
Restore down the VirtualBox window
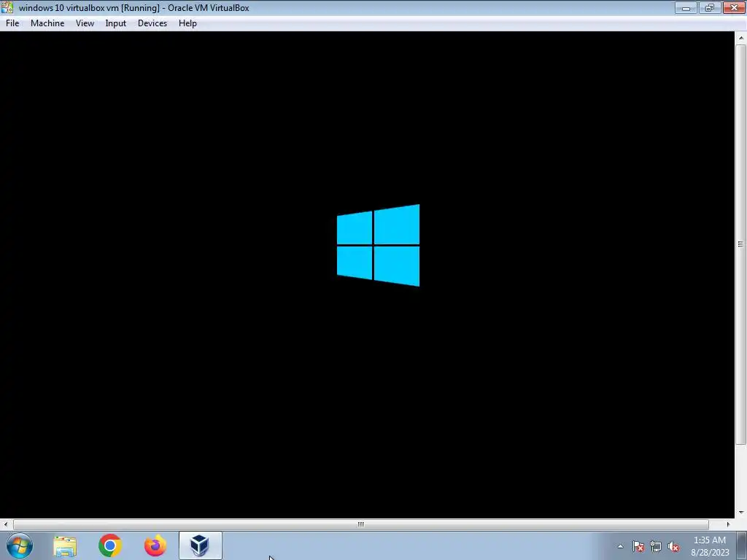(710, 7)
